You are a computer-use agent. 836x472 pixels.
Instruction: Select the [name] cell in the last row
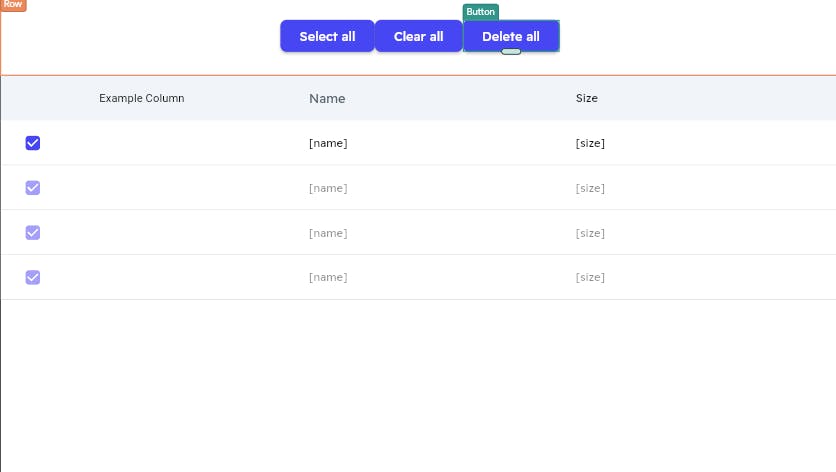click(x=328, y=277)
